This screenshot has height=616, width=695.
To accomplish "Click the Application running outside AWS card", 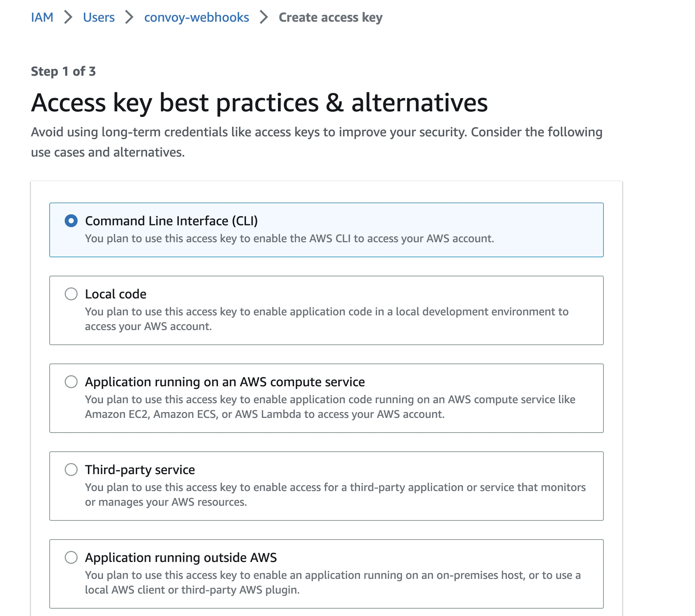I will pos(326,573).
